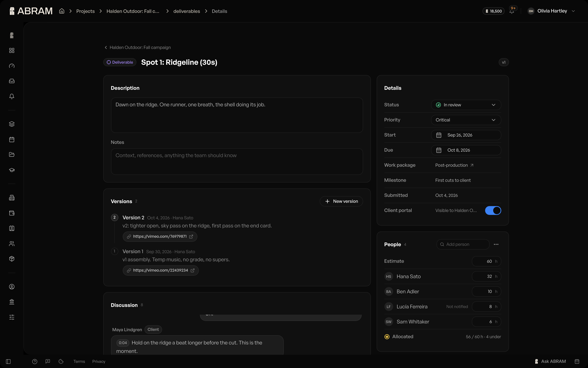Screen dimensions: 588x368
Task: Open the sidebar bell icon
Action: pyautogui.click(x=12, y=96)
